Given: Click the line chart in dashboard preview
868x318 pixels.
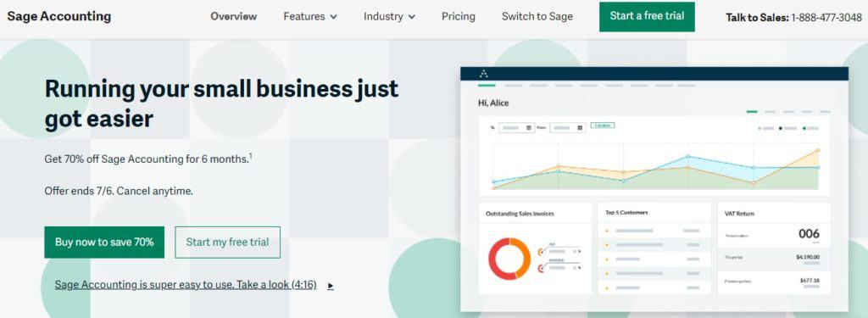Looking at the screenshot, I should point(656,166).
